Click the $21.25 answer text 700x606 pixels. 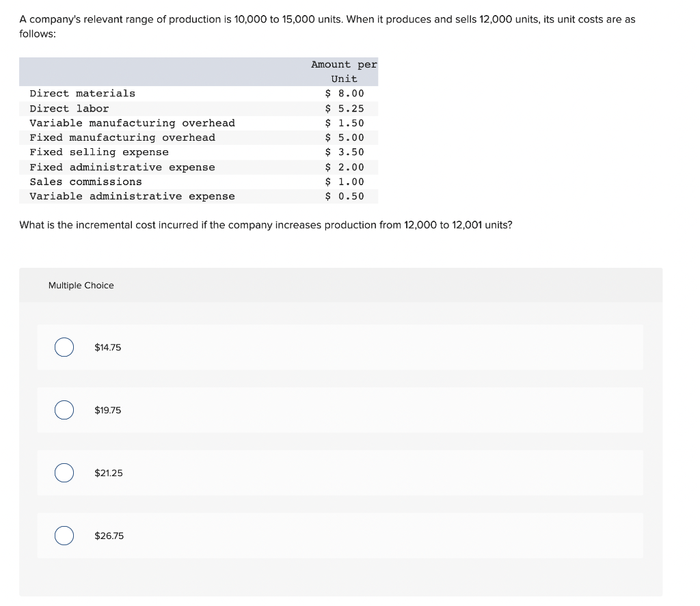[x=109, y=473]
